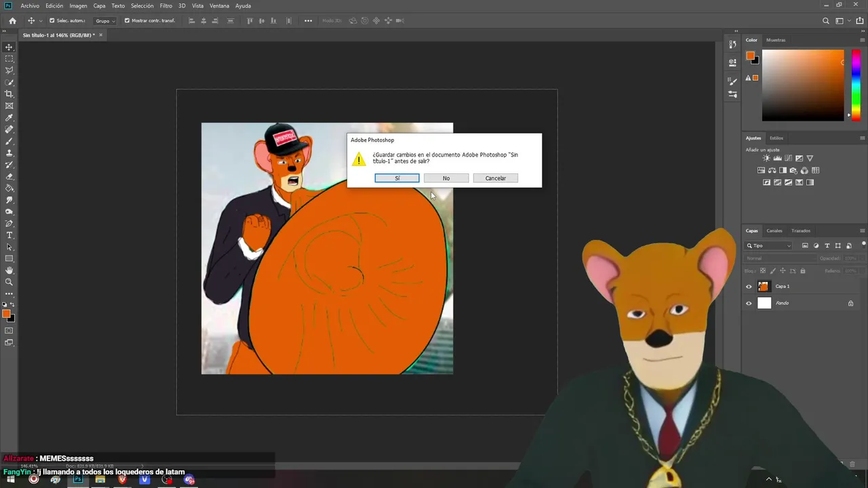Open the Tipo layer filter dropdown
The image size is (868, 488).
(768, 246)
